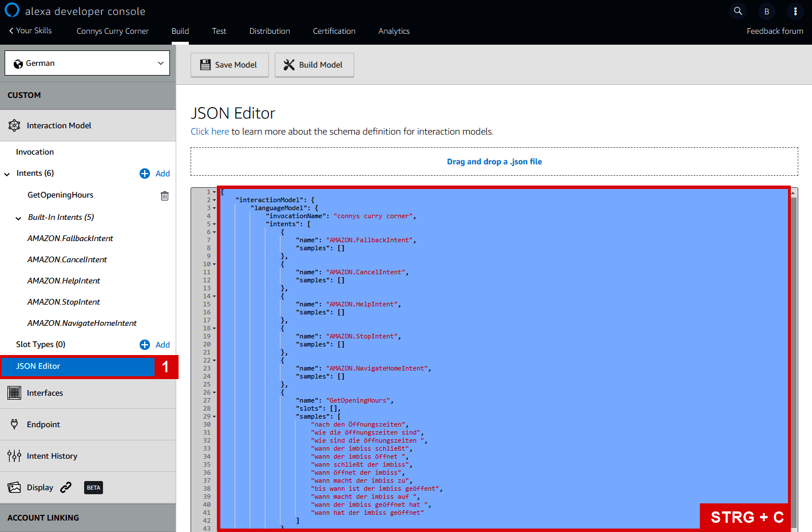Open the German language dropdown

(x=88, y=63)
